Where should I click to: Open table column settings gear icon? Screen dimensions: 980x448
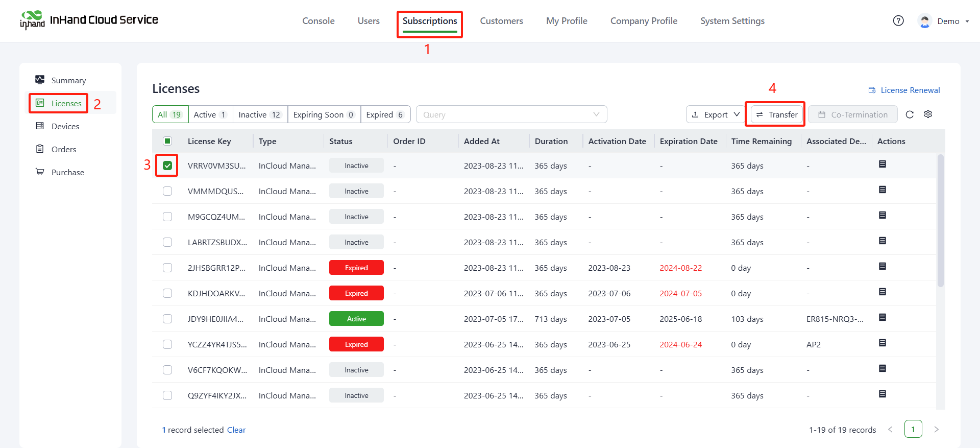point(928,114)
